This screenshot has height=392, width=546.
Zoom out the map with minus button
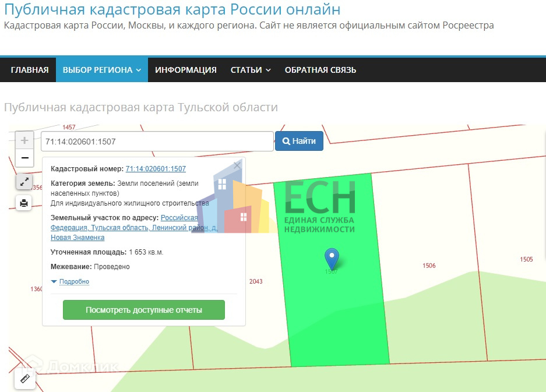[x=24, y=158]
